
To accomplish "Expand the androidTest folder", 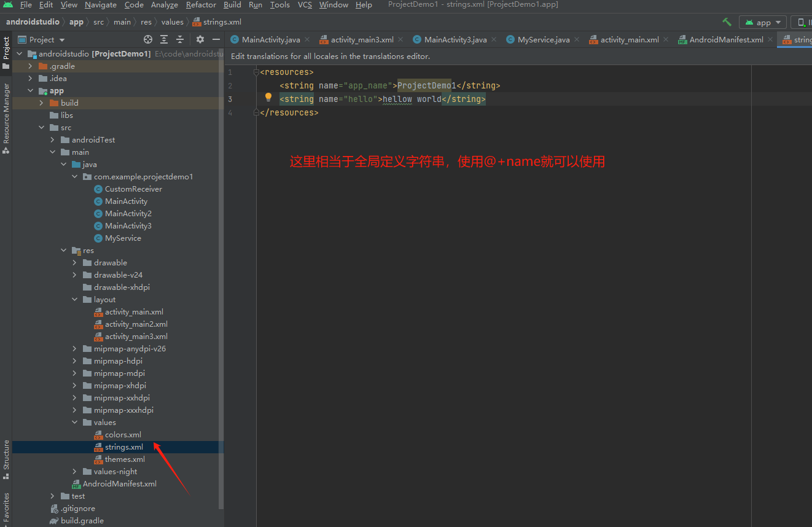I will coord(52,139).
